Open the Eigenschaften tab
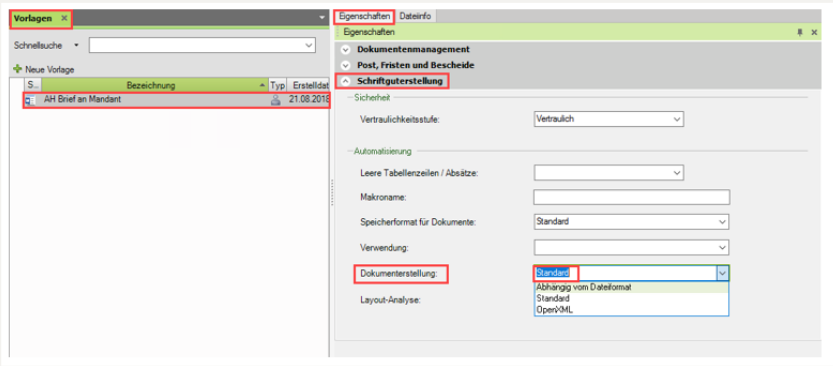 click(364, 16)
